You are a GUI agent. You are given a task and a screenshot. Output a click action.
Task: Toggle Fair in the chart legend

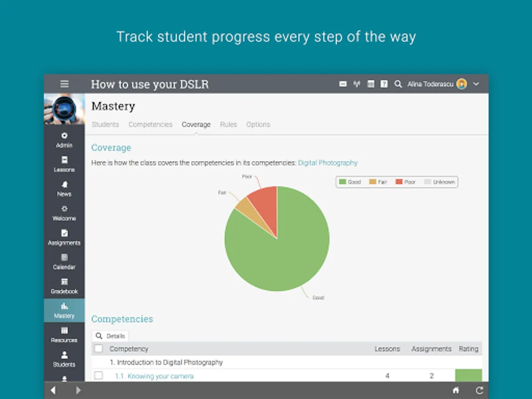click(378, 182)
